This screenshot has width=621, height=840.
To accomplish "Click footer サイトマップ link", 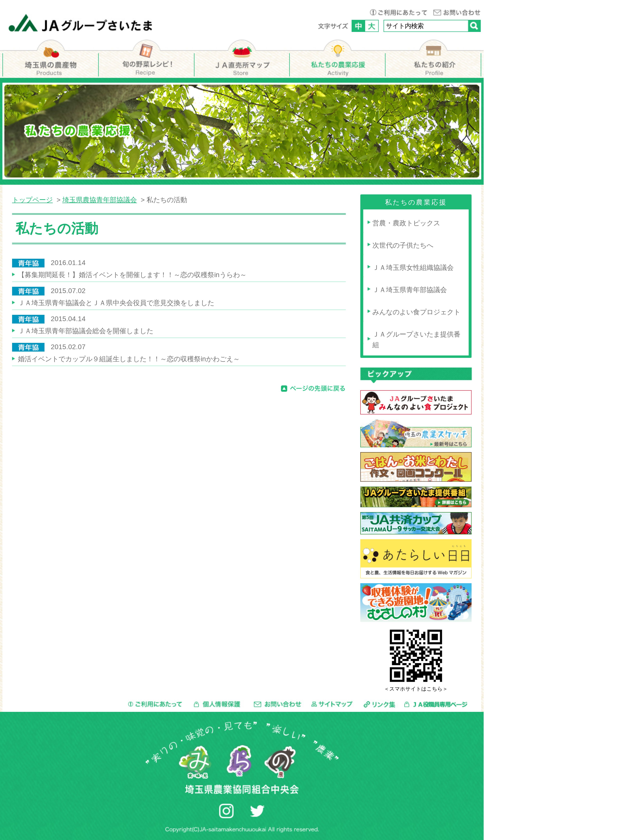I will 332,704.
